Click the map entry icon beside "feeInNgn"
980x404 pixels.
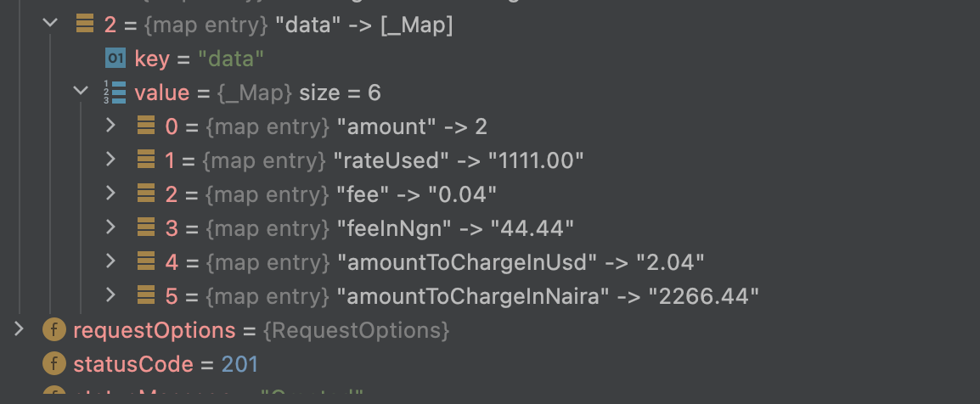145,227
